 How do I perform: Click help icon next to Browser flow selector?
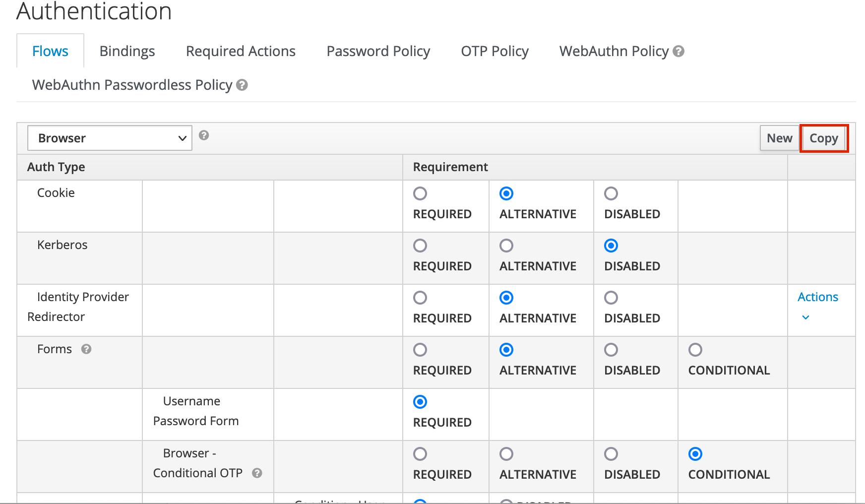[204, 135]
